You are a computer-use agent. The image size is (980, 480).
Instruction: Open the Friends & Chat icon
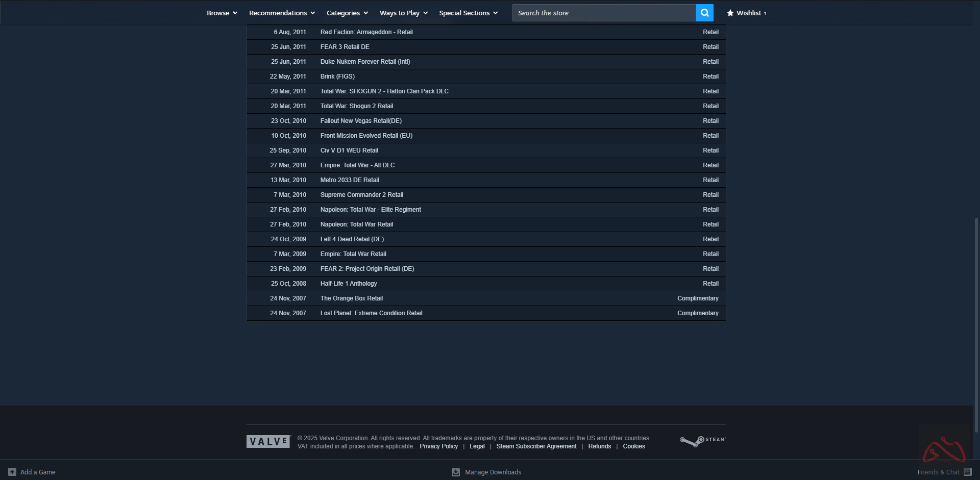967,472
